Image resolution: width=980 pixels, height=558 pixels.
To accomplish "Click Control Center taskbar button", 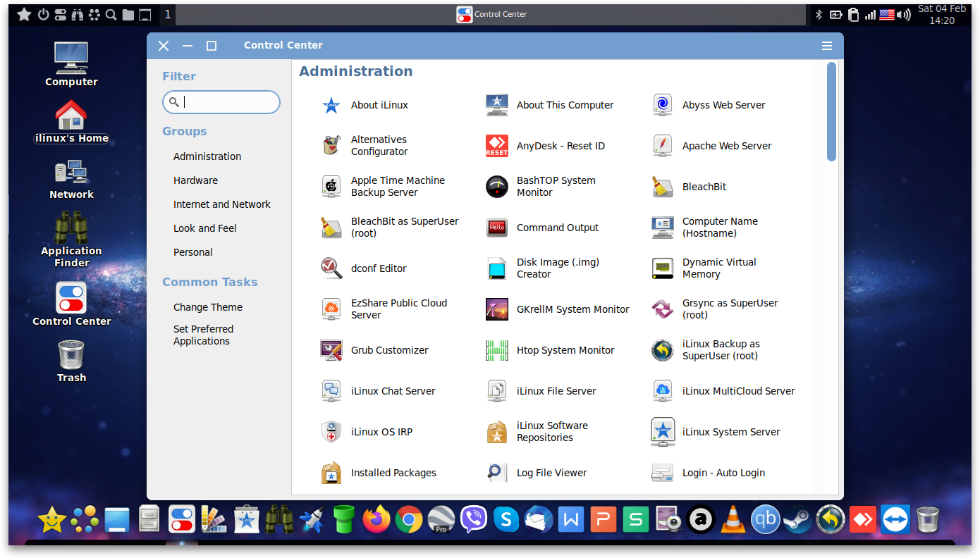I will (x=491, y=15).
